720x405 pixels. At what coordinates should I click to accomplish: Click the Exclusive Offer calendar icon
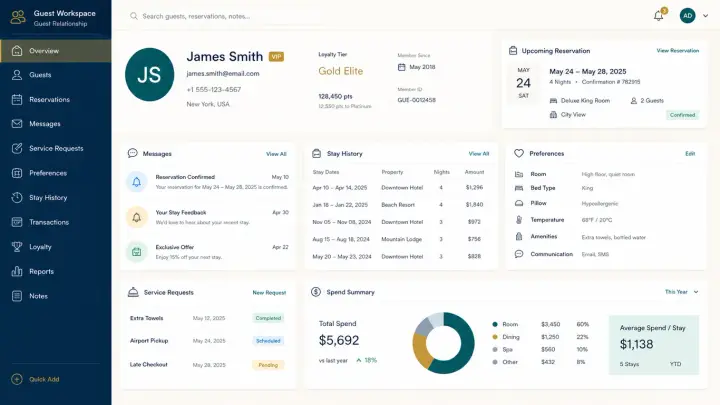[137, 252]
